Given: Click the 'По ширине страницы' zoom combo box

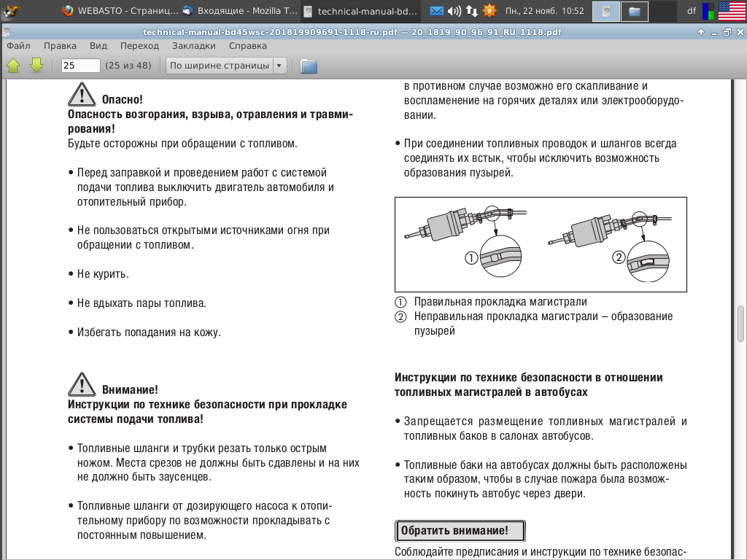Looking at the screenshot, I should point(226,66).
